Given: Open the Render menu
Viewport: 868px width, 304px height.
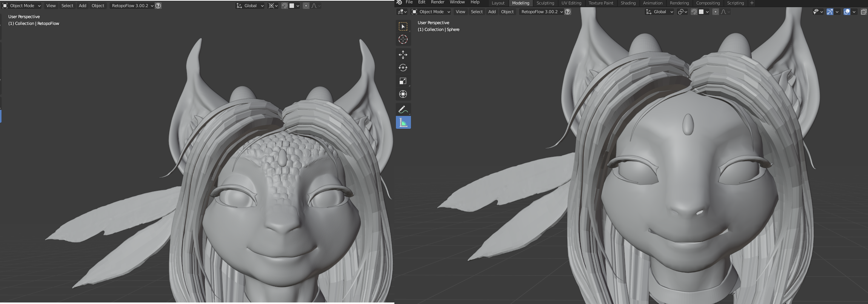Looking at the screenshot, I should 437,2.
